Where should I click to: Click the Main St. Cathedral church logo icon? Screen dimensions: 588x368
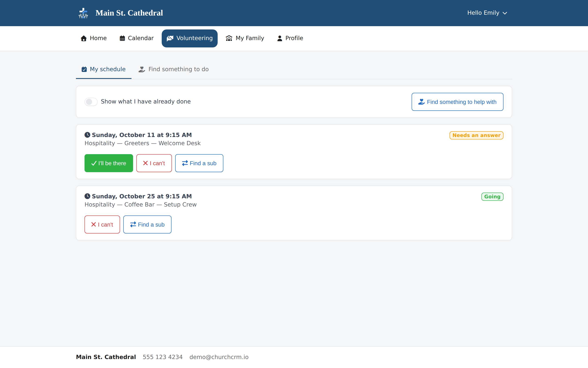click(83, 13)
